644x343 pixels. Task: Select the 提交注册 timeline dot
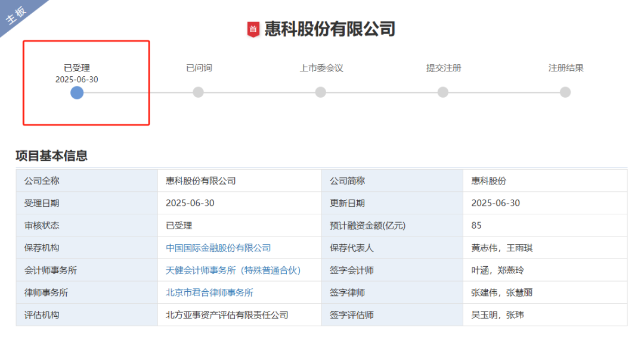(442, 92)
